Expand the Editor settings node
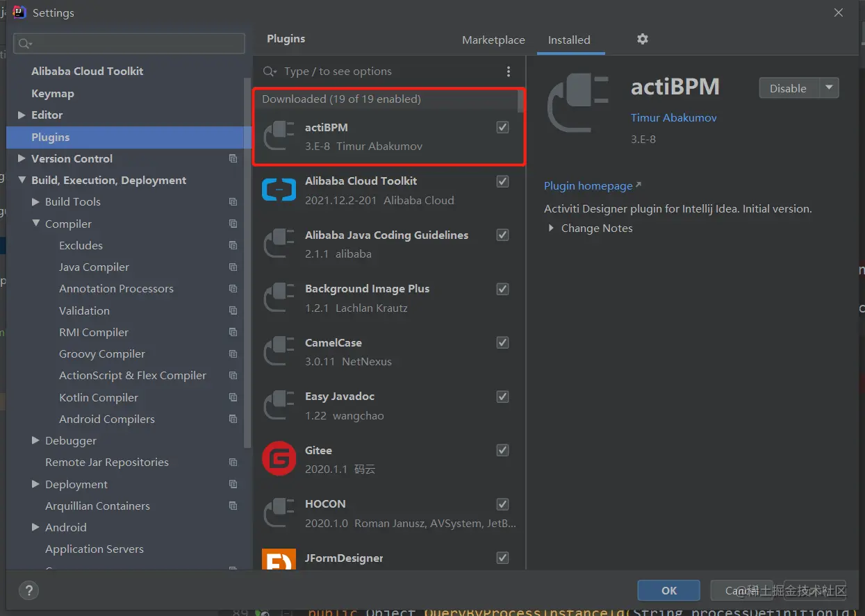 click(22, 115)
